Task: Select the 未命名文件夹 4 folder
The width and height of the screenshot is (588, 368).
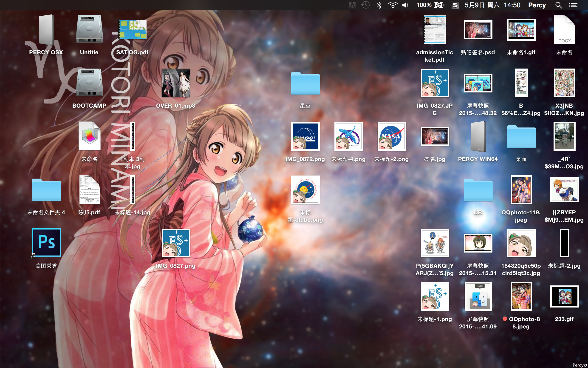Action: point(46,190)
